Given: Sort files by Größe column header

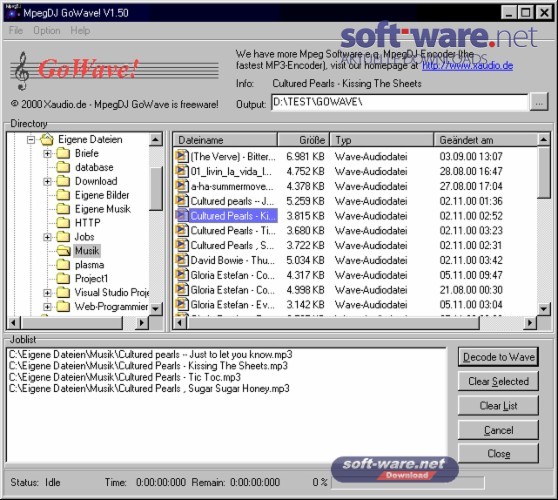Looking at the screenshot, I should point(304,140).
